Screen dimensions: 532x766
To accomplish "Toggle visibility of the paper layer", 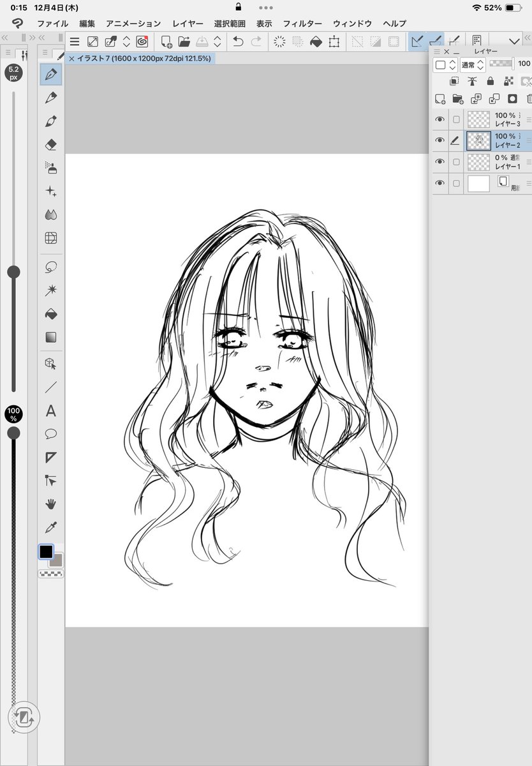I will [440, 184].
